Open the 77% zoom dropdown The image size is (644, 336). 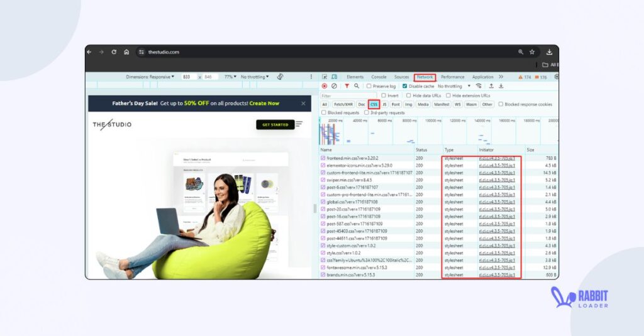(x=230, y=77)
